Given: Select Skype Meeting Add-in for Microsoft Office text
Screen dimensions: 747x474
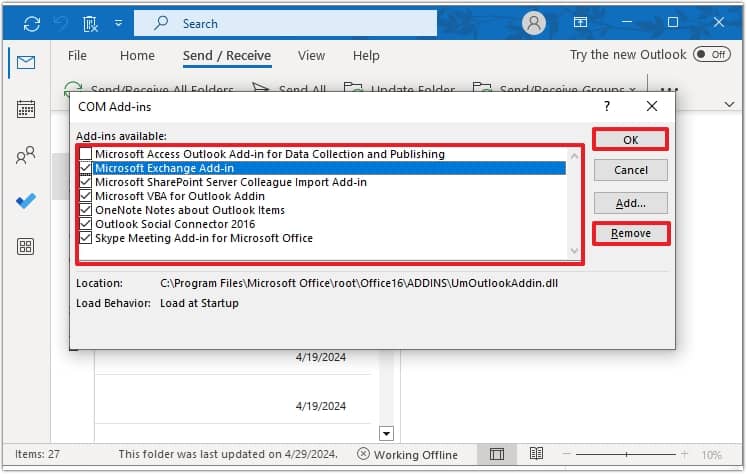Looking at the screenshot, I should point(204,238).
